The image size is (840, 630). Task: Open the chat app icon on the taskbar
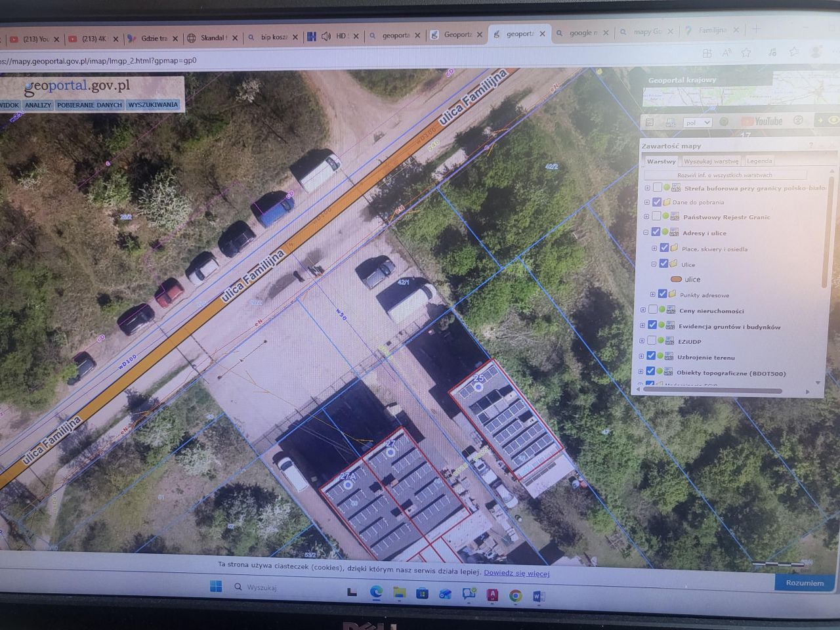pyautogui.click(x=469, y=595)
